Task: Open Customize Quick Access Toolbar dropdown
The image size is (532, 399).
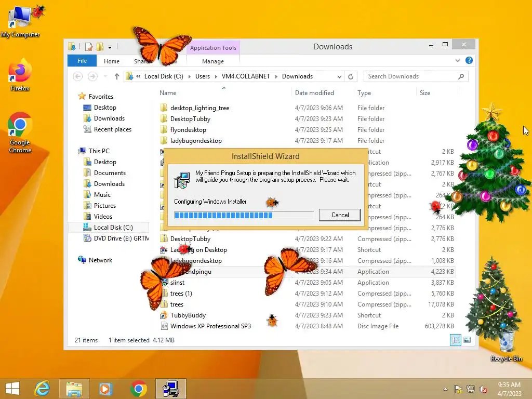Action: point(110,47)
